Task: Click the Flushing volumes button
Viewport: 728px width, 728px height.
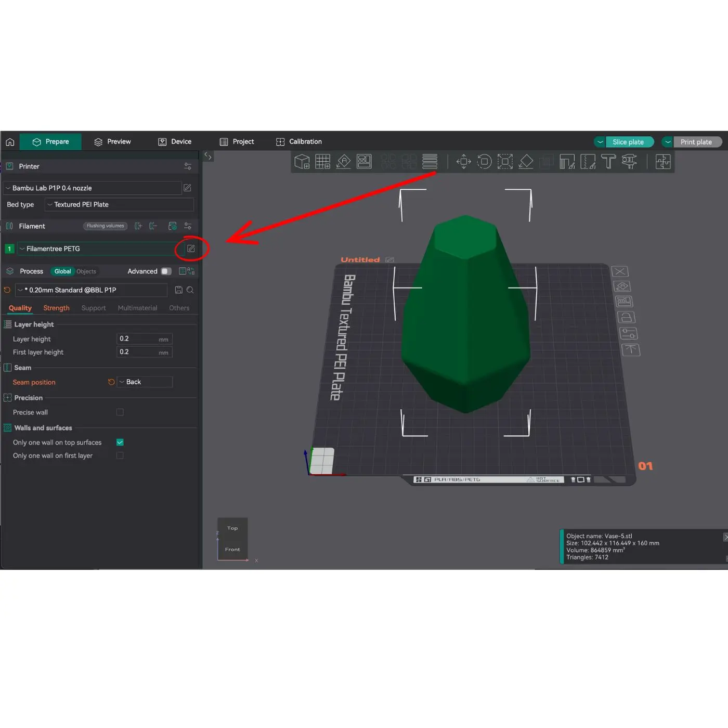Action: [x=105, y=226]
